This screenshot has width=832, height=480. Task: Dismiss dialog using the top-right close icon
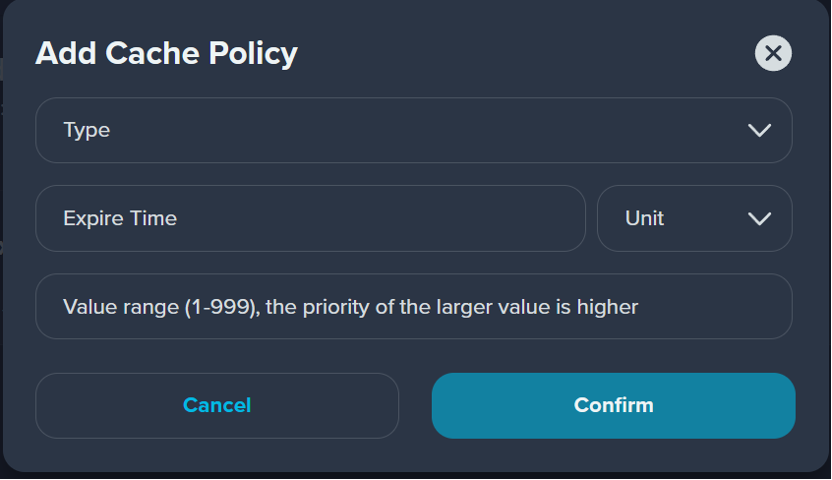click(x=773, y=53)
